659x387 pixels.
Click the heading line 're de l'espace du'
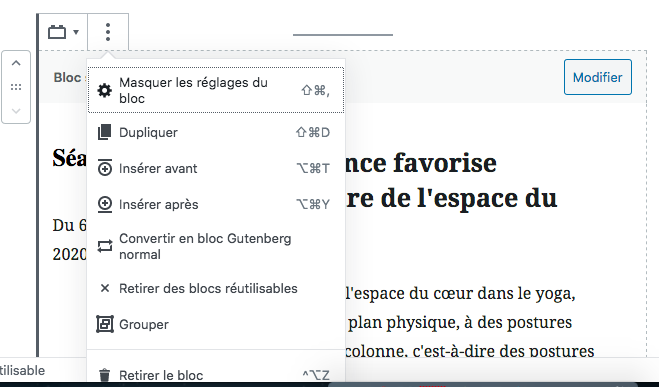[x=451, y=198]
